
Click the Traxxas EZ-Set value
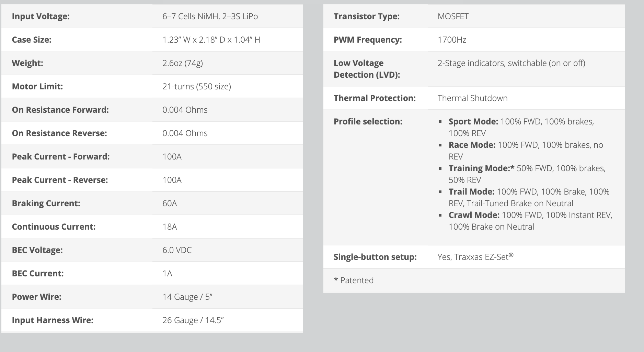(475, 257)
